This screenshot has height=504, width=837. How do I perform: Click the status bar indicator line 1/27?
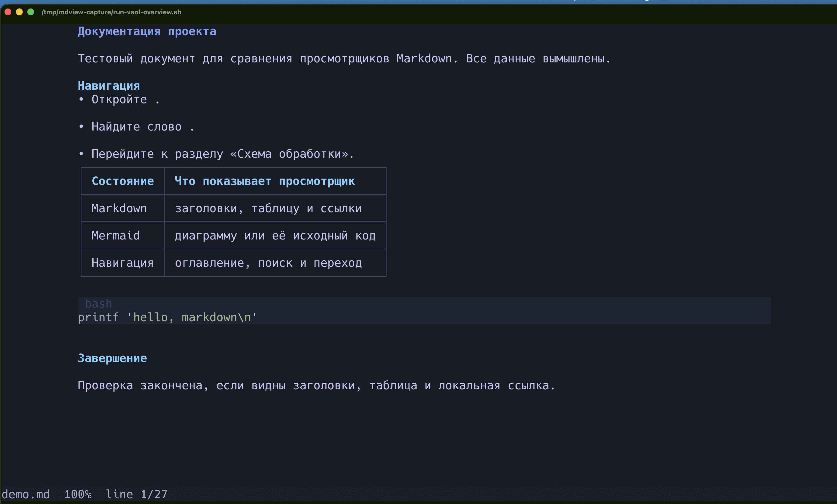(x=136, y=494)
